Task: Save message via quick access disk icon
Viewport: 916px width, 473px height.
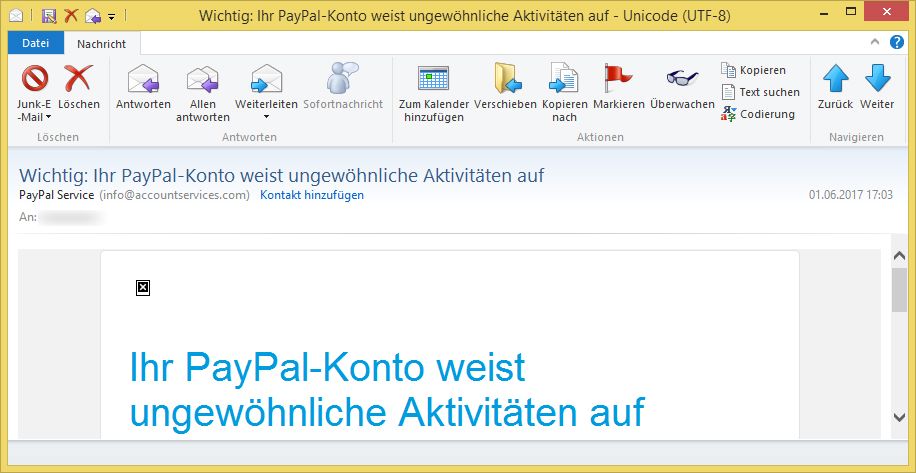Action: 49,16
